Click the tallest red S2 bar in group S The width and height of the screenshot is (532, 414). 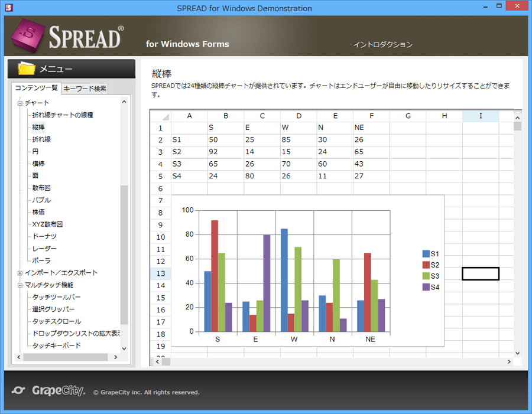click(215, 276)
